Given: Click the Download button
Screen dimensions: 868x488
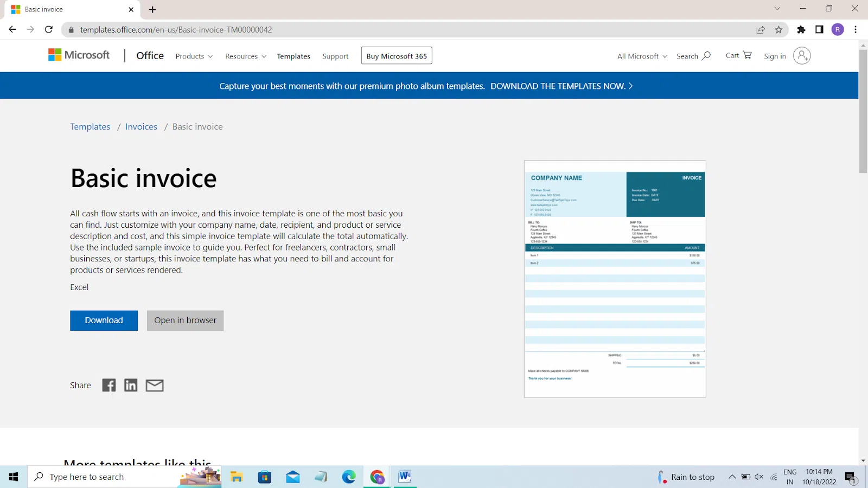Looking at the screenshot, I should click(104, 320).
